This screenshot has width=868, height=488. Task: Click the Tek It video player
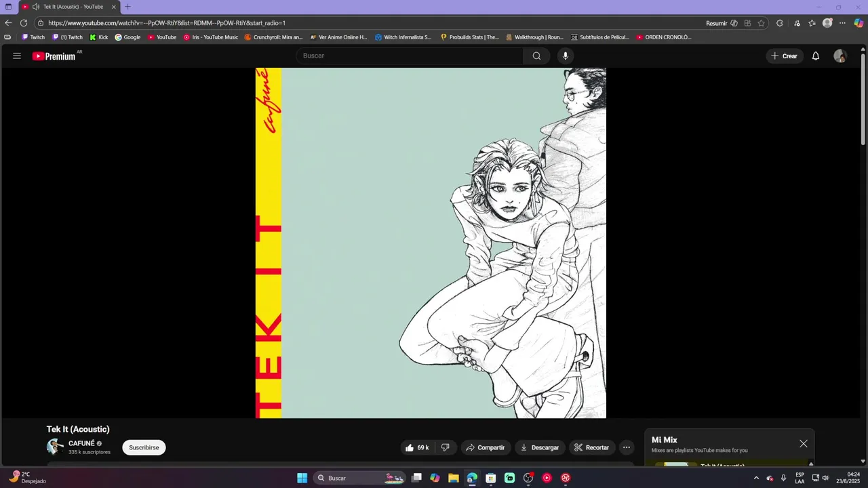(431, 243)
